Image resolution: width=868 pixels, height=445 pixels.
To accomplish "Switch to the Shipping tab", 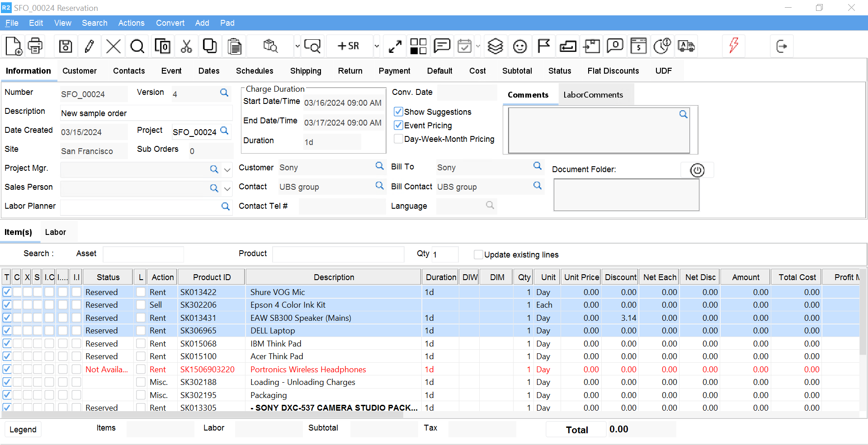I will pyautogui.click(x=306, y=71).
